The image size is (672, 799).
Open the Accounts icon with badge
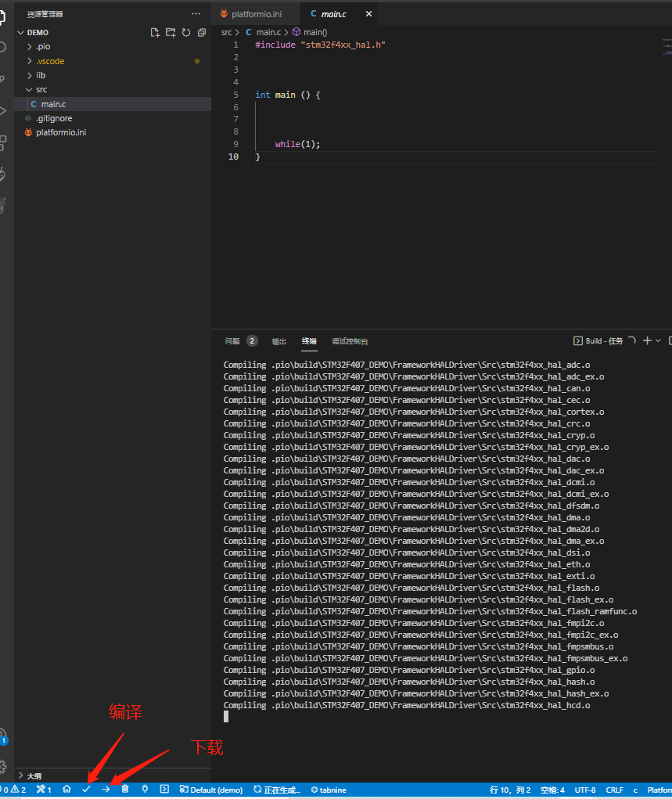2,736
